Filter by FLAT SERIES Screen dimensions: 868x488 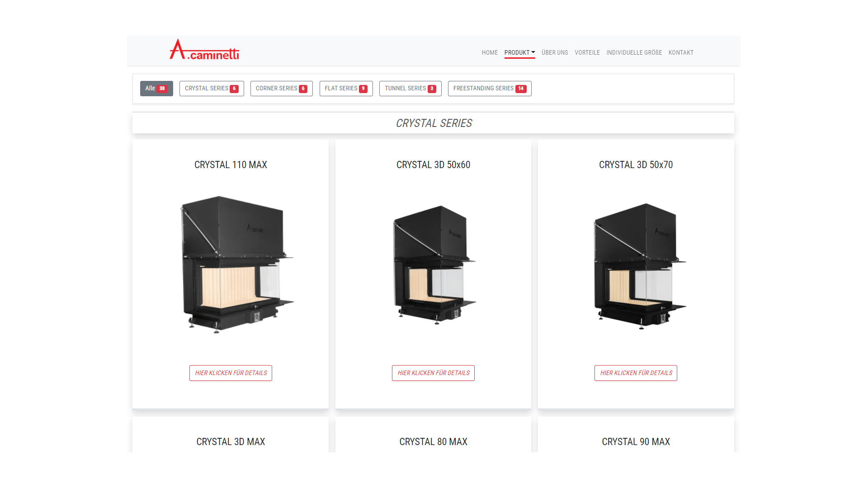[346, 89]
